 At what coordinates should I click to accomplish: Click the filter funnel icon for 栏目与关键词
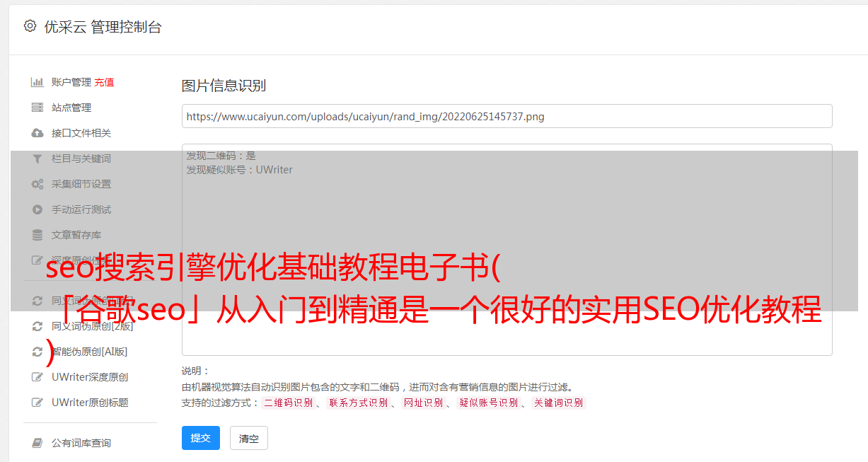pyautogui.click(x=37, y=158)
